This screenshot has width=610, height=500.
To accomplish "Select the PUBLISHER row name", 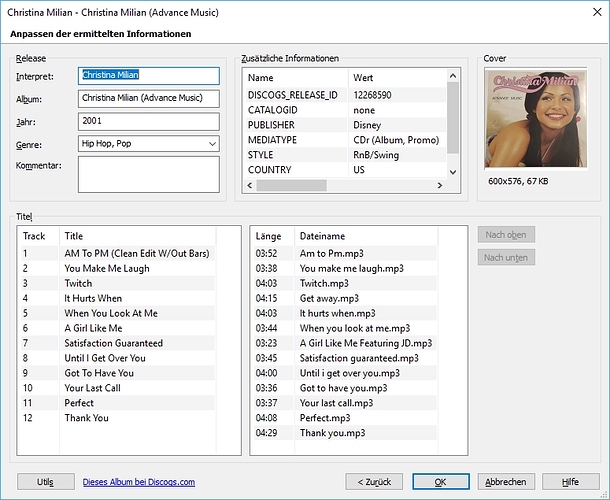I will point(271,125).
